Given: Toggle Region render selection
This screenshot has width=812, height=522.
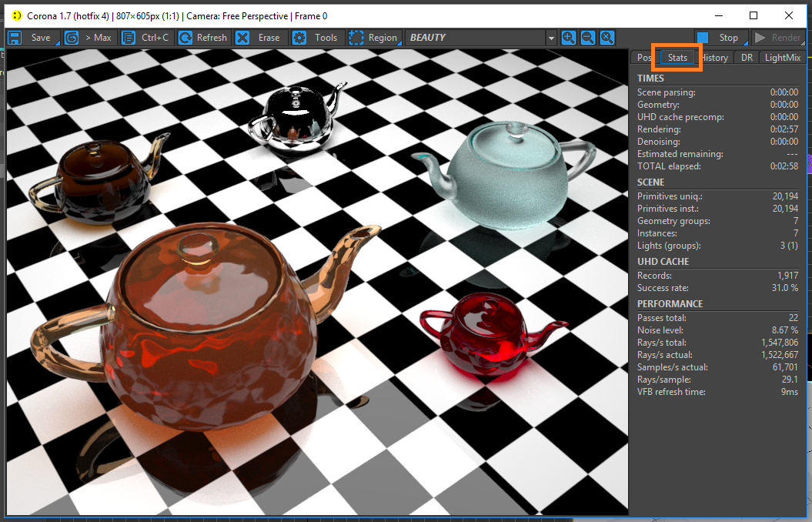Looking at the screenshot, I should (x=374, y=38).
